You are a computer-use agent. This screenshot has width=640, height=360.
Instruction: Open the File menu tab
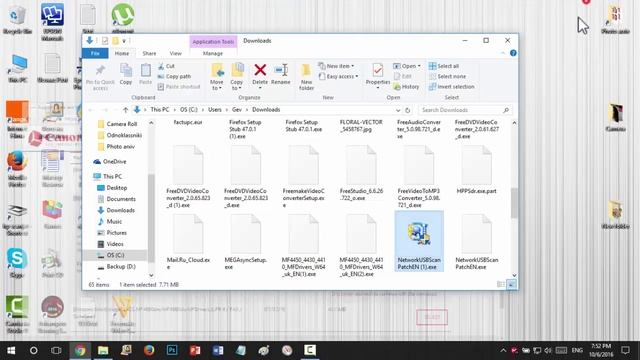tap(95, 53)
